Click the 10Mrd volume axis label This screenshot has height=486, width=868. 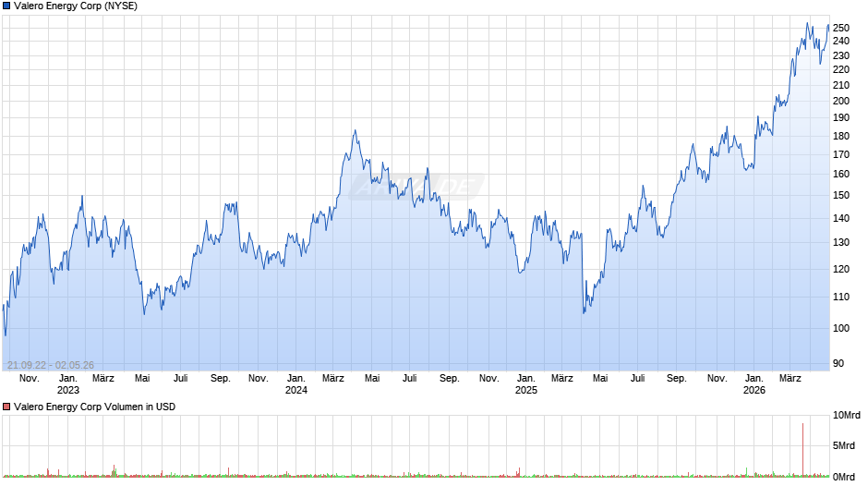847,416
